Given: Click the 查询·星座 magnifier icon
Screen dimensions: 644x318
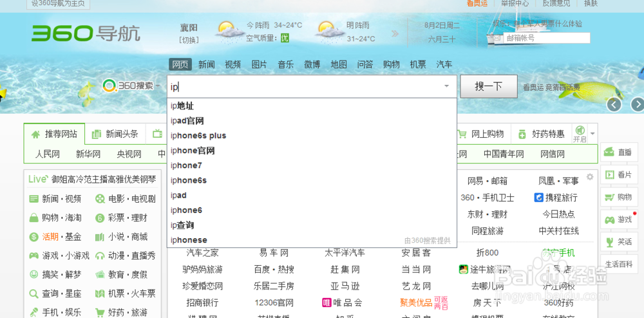Looking at the screenshot, I should coord(33,294).
